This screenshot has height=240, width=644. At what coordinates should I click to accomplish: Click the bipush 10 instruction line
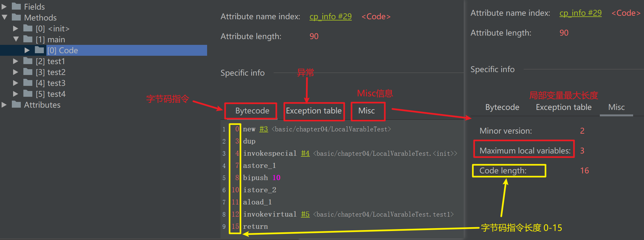[x=262, y=178]
